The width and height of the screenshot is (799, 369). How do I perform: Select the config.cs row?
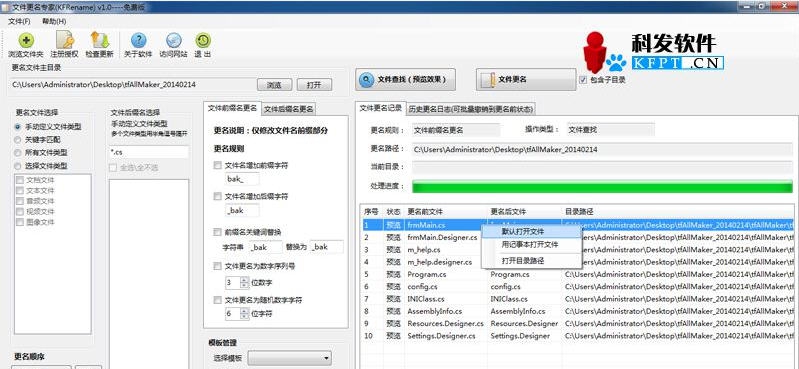point(577,286)
